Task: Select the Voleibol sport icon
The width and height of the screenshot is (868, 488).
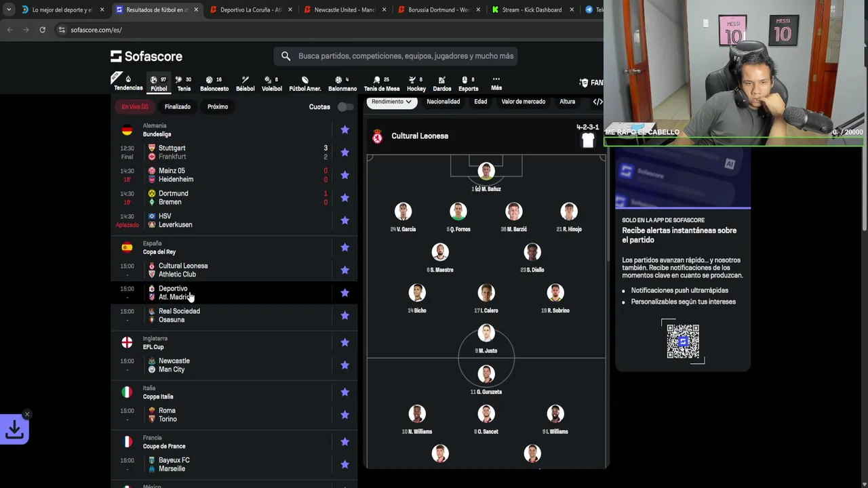Action: pos(271,83)
